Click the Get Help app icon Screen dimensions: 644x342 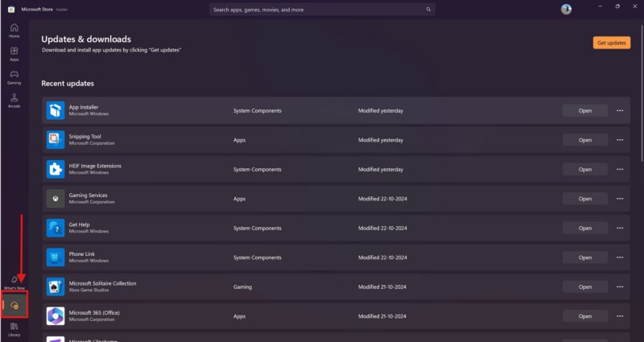[56, 228]
